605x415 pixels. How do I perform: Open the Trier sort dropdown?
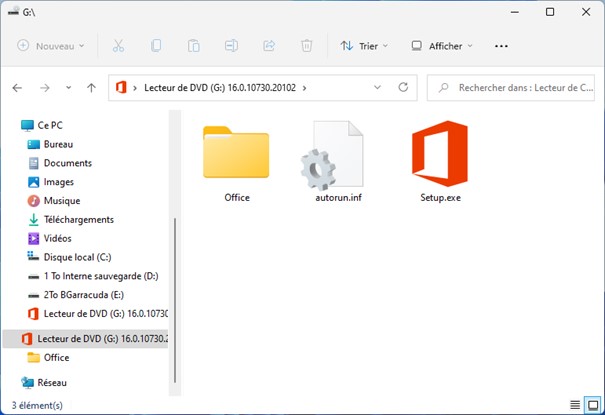(x=364, y=46)
